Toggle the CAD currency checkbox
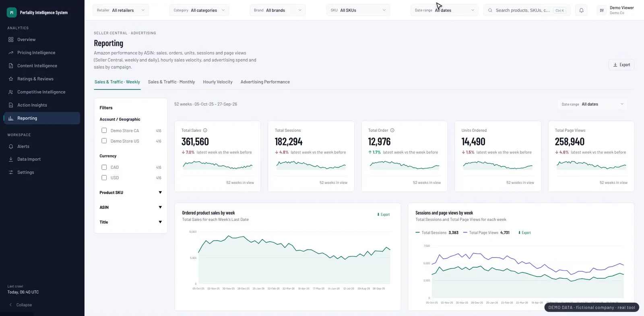Screen dimensions: 644x316 (x=104, y=167)
